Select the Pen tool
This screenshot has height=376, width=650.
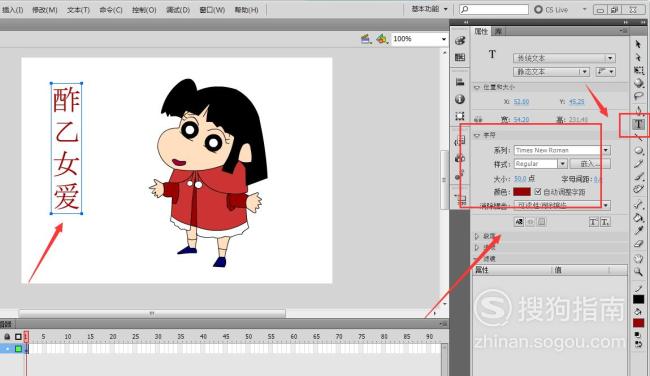click(638, 110)
